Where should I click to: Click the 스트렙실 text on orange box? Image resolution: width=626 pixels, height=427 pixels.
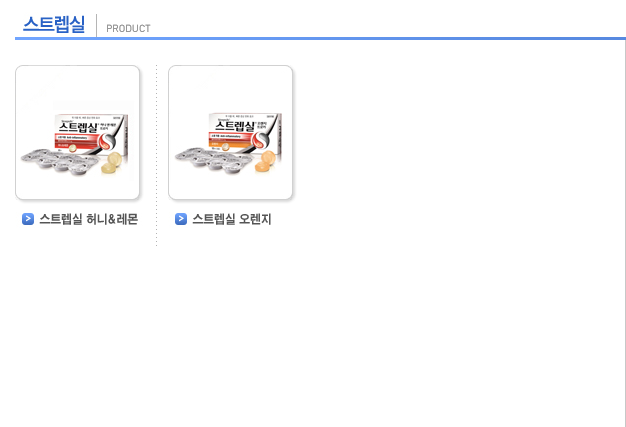click(x=235, y=126)
